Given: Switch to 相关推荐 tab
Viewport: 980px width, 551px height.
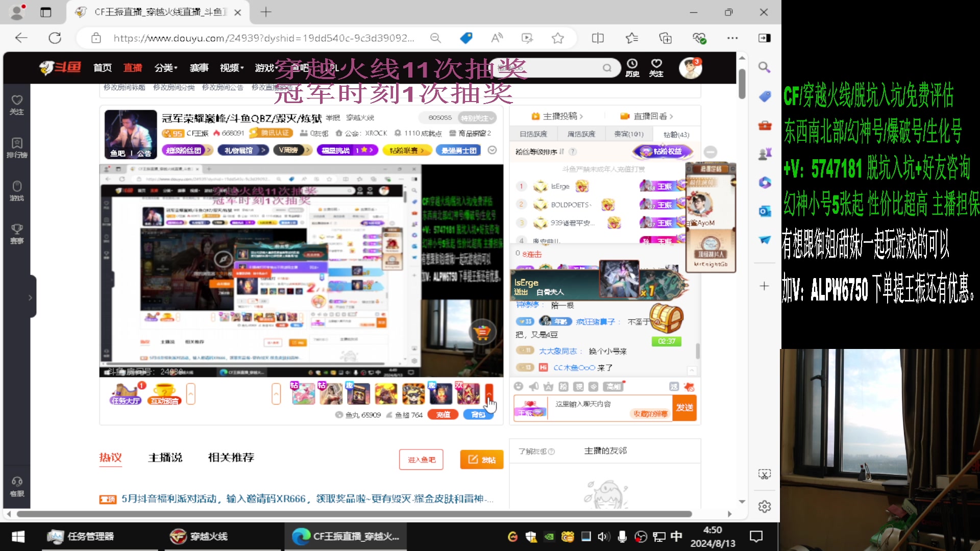Looking at the screenshot, I should [231, 458].
